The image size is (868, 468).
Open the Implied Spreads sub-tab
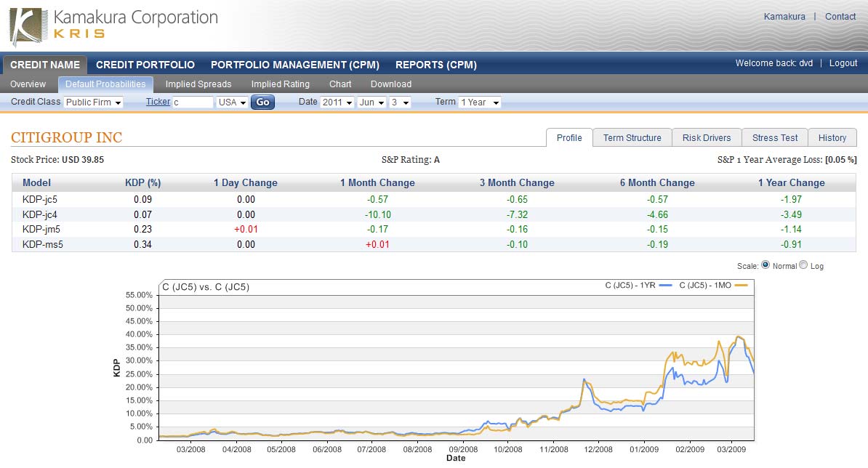(x=198, y=84)
